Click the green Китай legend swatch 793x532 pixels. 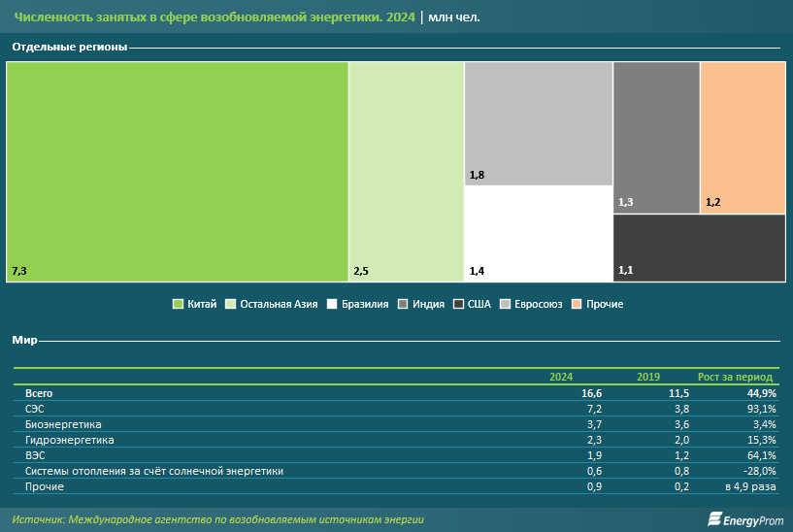pos(178,304)
